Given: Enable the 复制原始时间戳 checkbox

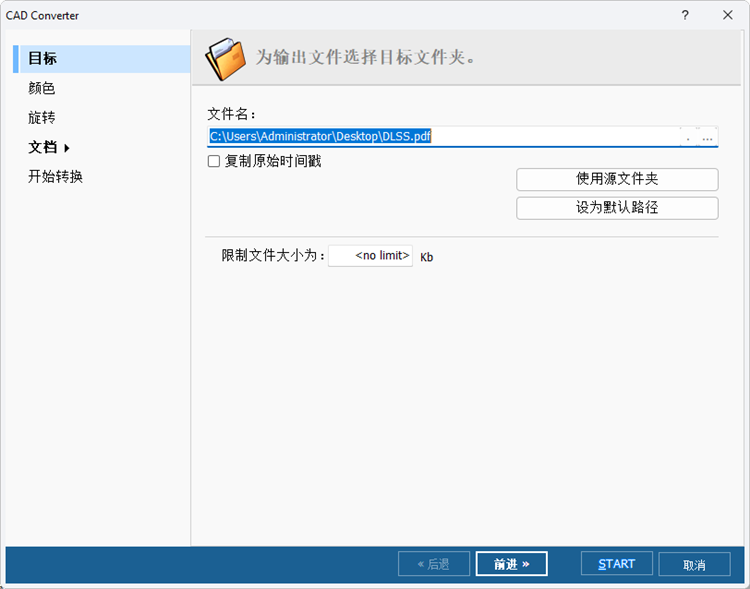Looking at the screenshot, I should [214, 161].
